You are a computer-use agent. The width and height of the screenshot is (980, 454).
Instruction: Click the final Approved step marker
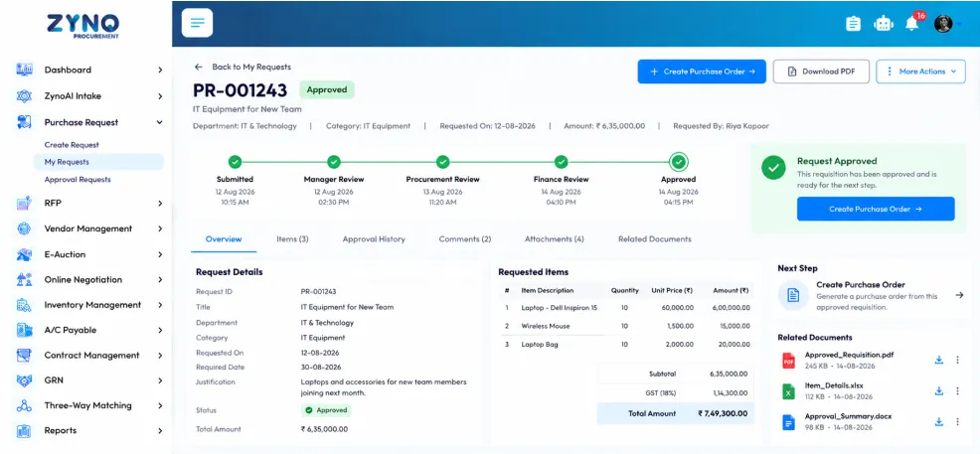pyautogui.click(x=679, y=162)
